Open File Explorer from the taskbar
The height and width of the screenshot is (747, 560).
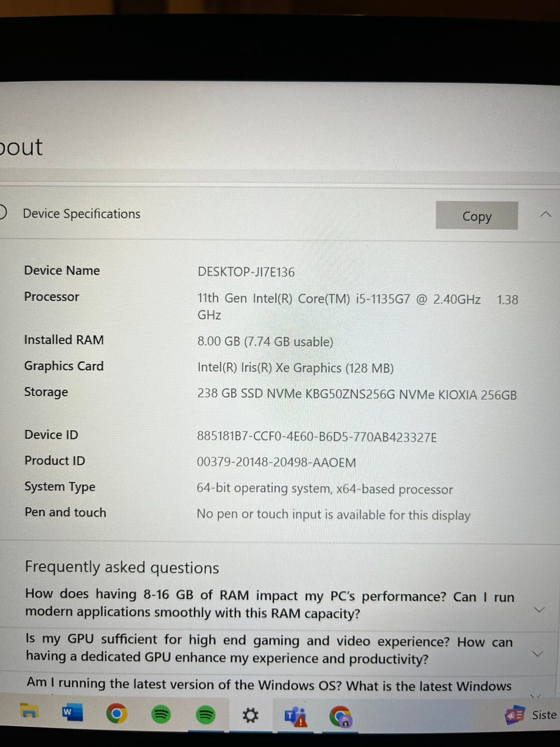coord(29,711)
